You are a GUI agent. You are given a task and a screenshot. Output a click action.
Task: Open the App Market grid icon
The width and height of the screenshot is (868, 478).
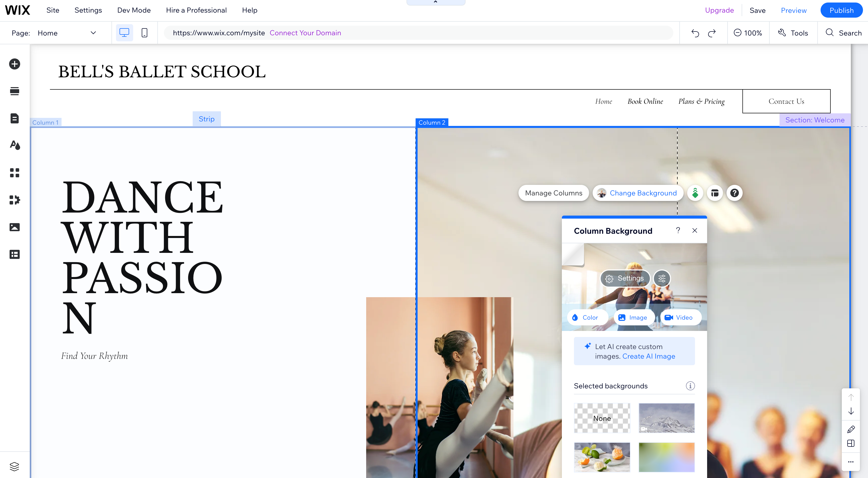click(x=15, y=173)
